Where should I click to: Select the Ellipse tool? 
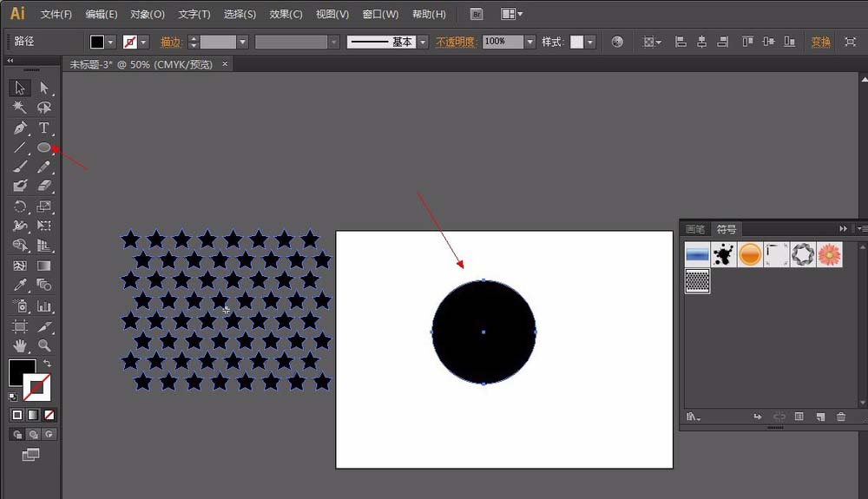(43, 148)
